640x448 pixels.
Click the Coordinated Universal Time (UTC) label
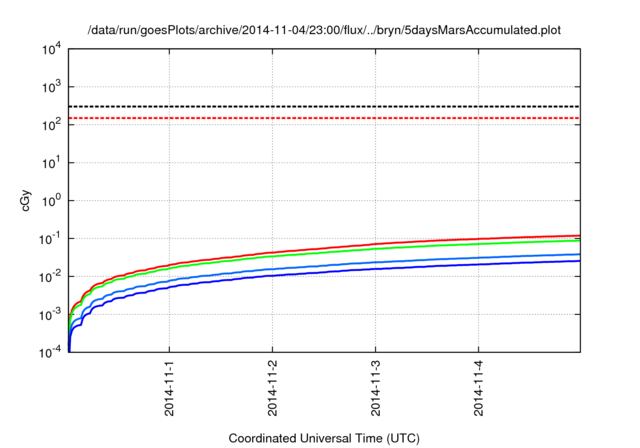[324, 438]
